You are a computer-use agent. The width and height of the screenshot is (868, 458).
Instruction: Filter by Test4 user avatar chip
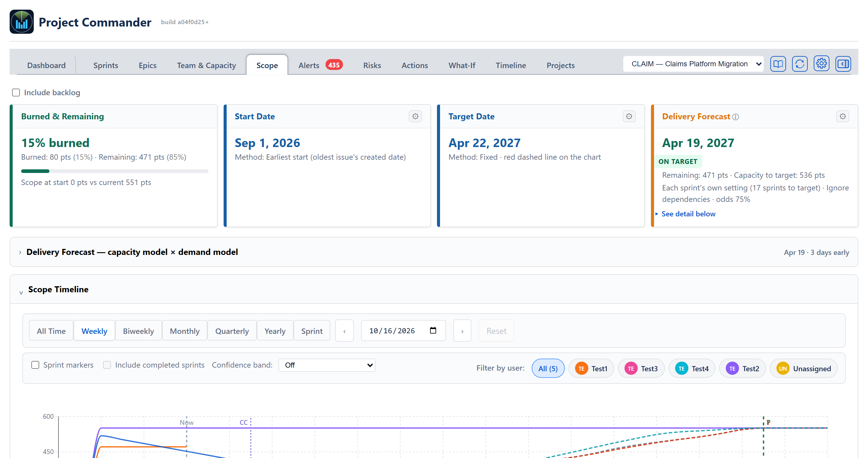tap(691, 369)
